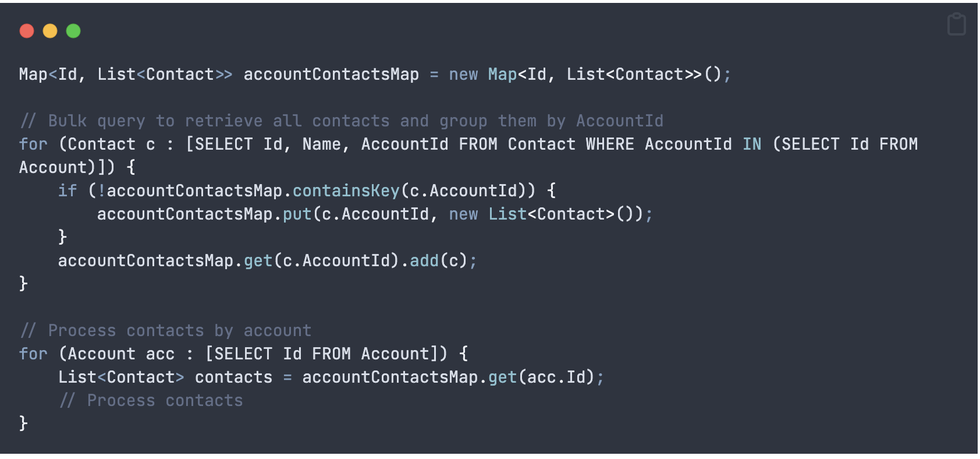The width and height of the screenshot is (980, 459).
Task: Click the IN keyword in the query
Action: [751, 144]
